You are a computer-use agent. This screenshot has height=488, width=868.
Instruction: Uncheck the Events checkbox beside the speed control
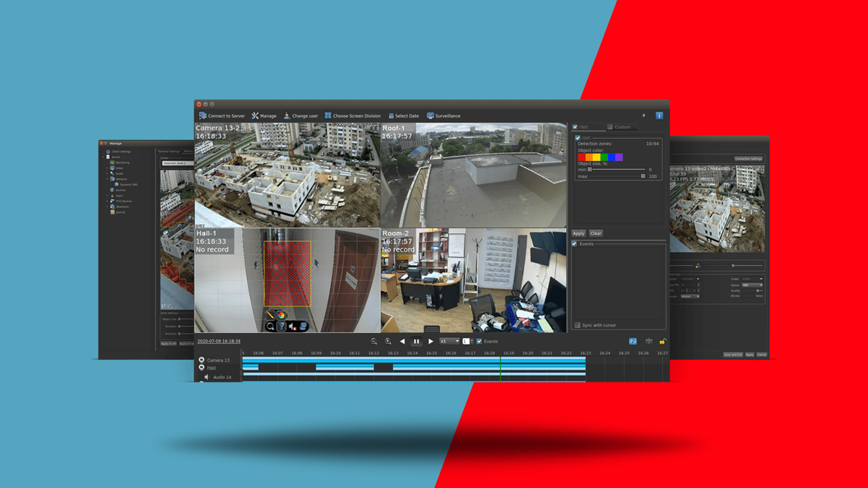479,342
